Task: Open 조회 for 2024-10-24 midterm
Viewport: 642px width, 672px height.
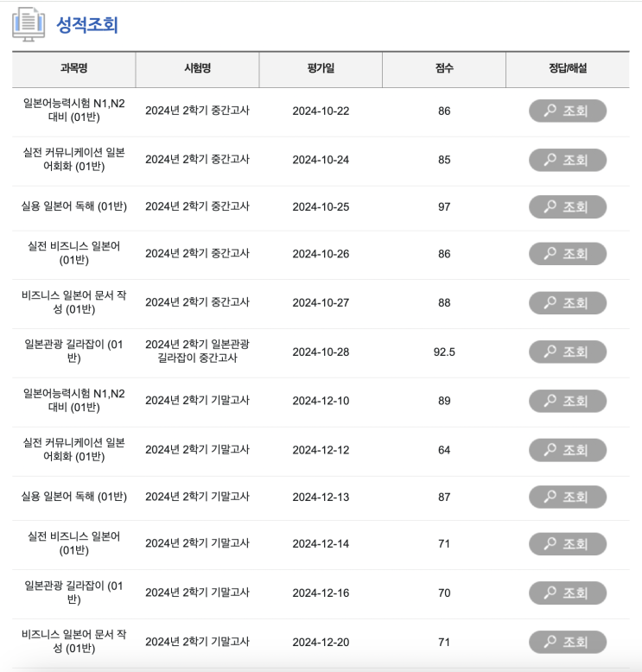Action: coord(568,160)
